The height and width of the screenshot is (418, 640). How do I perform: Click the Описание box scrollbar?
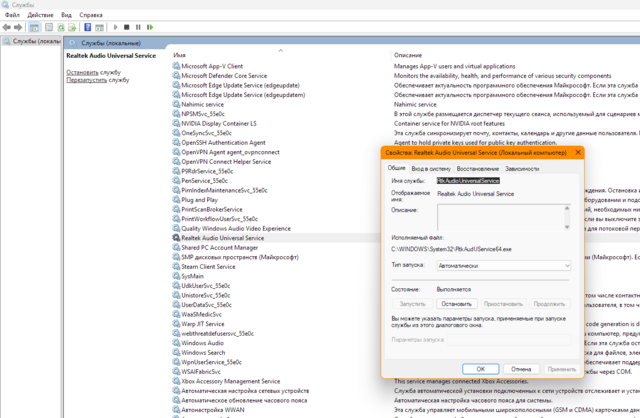567,218
